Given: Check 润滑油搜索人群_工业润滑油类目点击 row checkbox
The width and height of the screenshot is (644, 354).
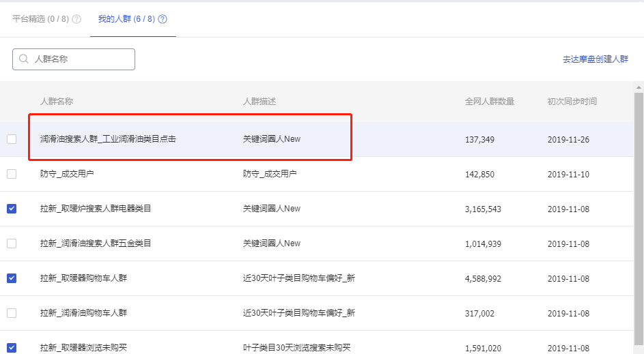Looking at the screenshot, I should tap(12, 139).
